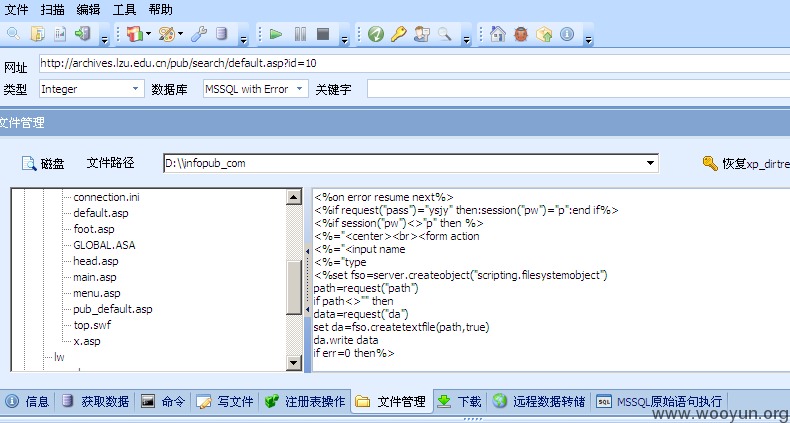Switch to the 注册表操作 tab
The width and height of the screenshot is (790, 423).
(306, 401)
